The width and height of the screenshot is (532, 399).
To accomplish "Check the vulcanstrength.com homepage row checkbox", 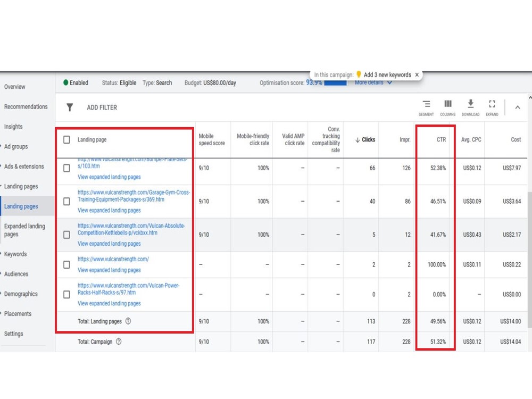I will 67,264.
